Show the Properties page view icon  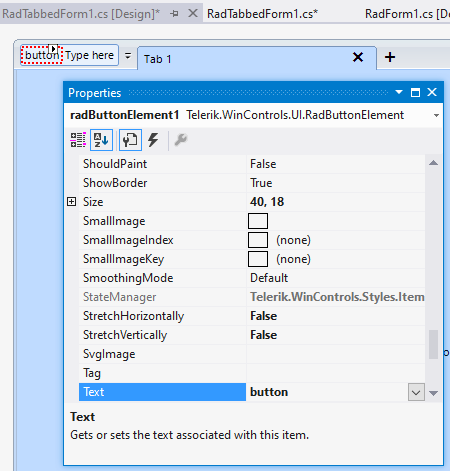pyautogui.click(x=130, y=140)
